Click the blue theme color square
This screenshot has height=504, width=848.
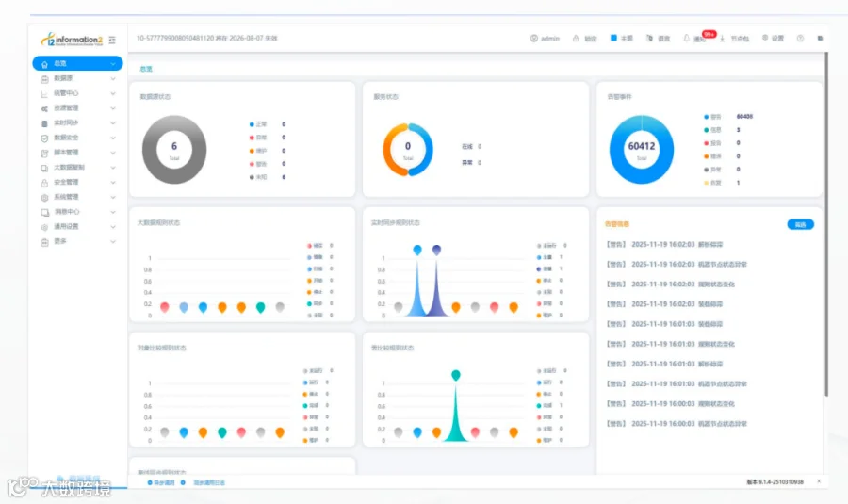[613, 38]
